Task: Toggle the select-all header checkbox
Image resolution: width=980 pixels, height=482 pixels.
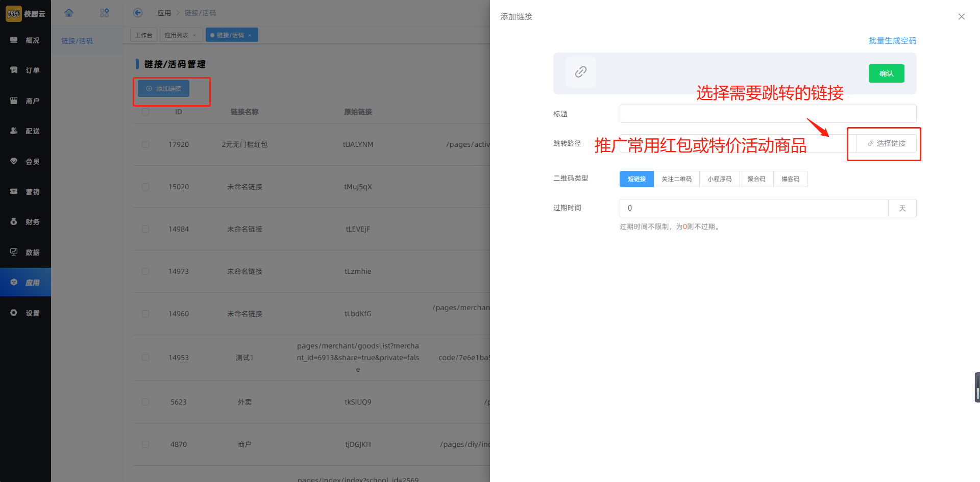Action: [x=145, y=112]
